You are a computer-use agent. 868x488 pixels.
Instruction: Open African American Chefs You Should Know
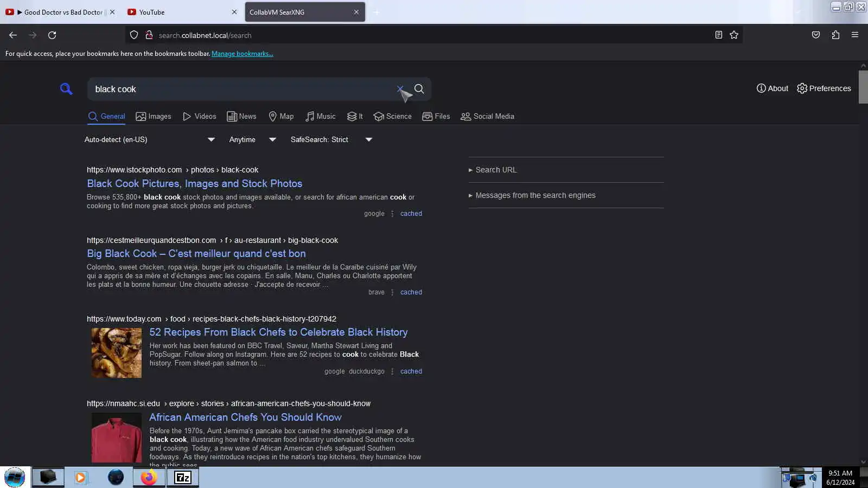click(245, 417)
